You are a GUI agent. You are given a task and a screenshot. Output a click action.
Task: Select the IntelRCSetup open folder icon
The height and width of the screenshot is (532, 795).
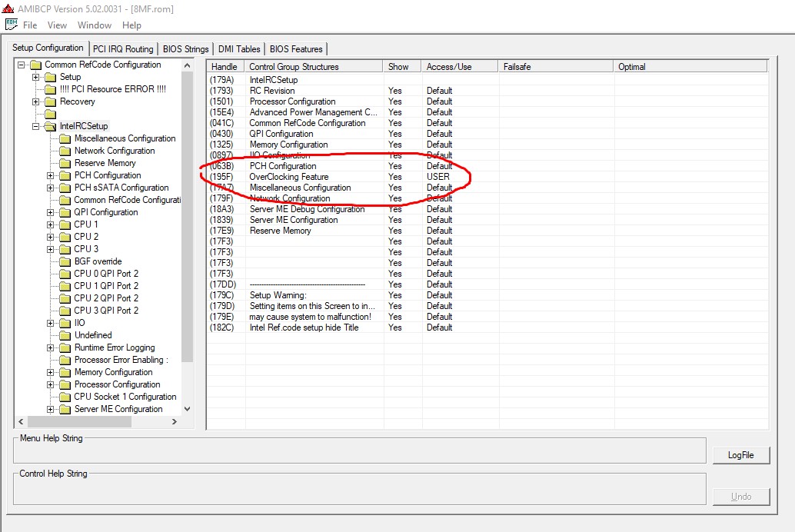[x=50, y=126]
